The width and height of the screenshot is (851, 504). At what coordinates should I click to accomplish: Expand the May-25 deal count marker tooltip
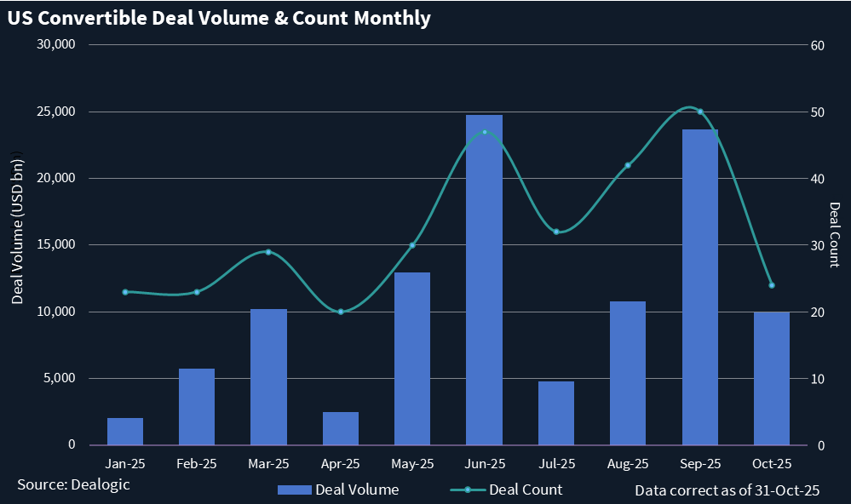411,246
